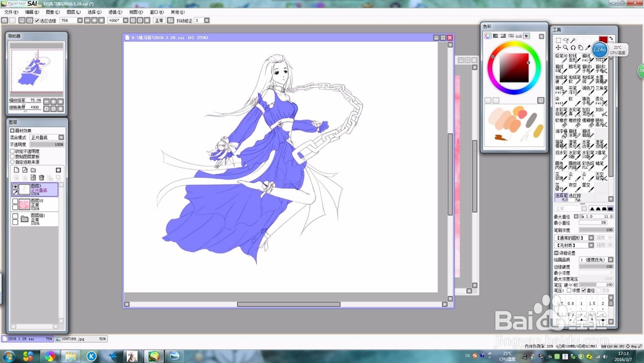
Task: Show 图层组1 via its visibility box
Action: coord(15,216)
